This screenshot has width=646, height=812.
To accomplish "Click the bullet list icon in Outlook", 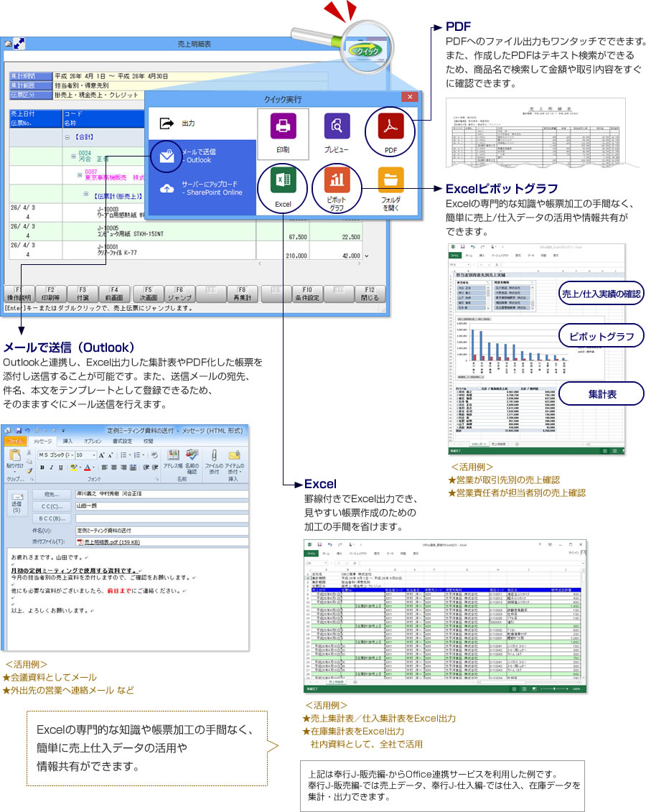I will [x=123, y=455].
